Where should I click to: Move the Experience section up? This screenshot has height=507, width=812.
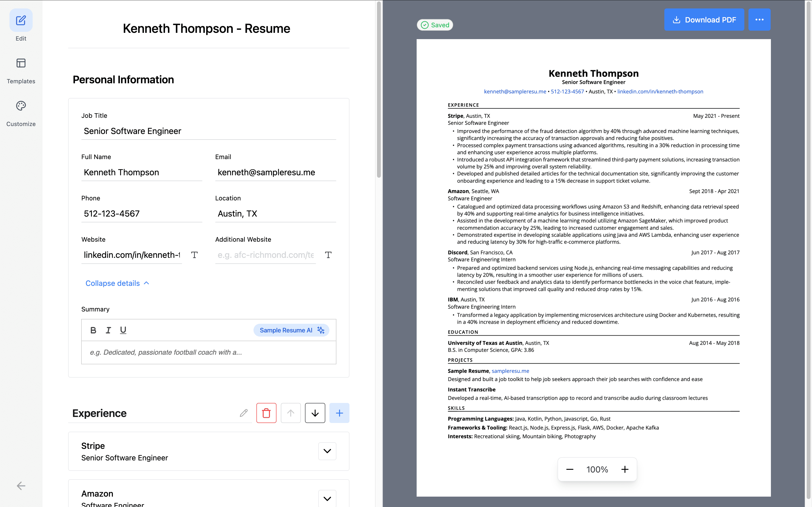point(290,413)
